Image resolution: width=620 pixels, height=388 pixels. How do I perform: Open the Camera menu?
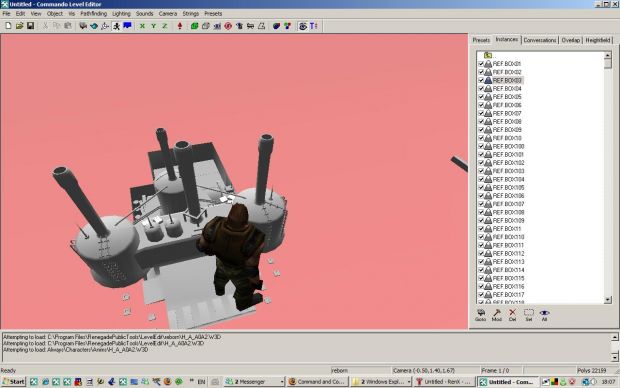click(x=168, y=13)
